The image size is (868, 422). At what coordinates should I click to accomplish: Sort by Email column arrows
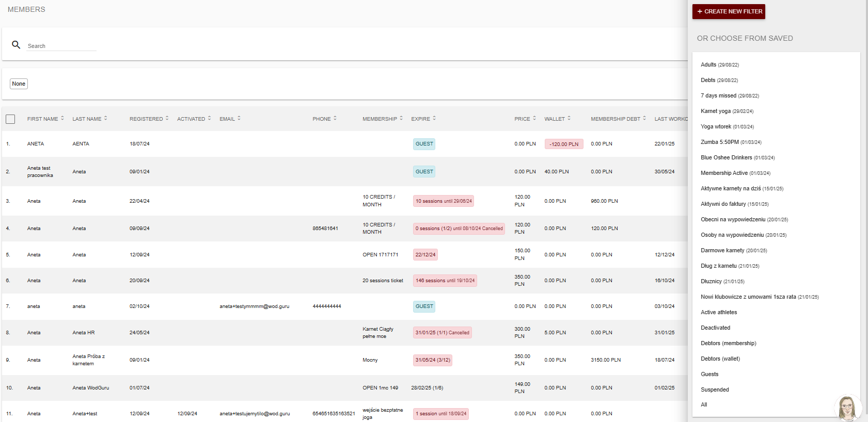click(x=239, y=118)
